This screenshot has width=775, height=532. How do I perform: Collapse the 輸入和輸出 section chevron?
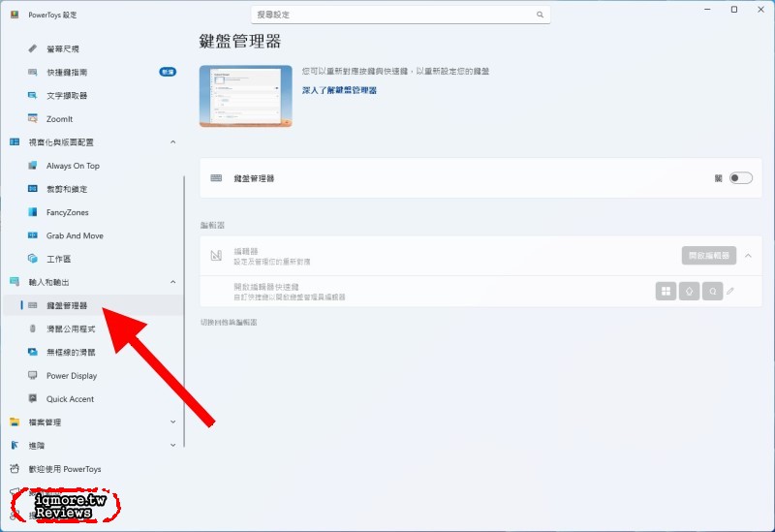(173, 282)
